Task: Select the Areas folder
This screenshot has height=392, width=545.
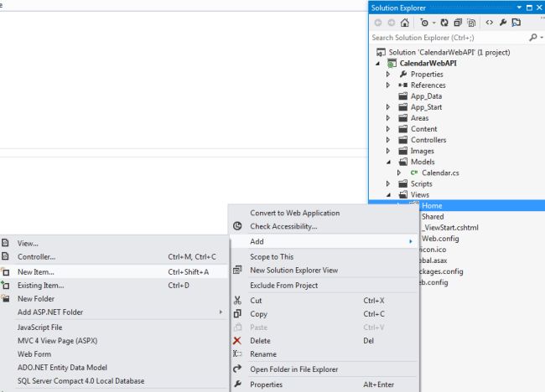Action: click(x=419, y=118)
